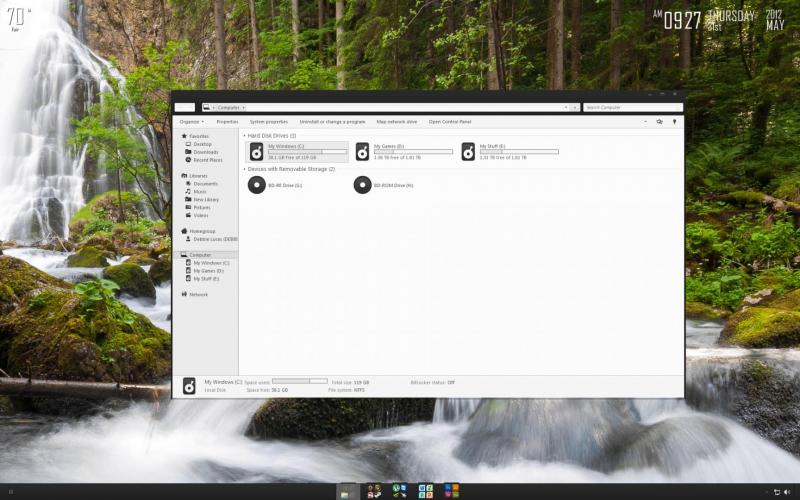Screen dimensions: 800x500
Task: Open the File Explorer taskbar icon
Action: [x=346, y=492]
